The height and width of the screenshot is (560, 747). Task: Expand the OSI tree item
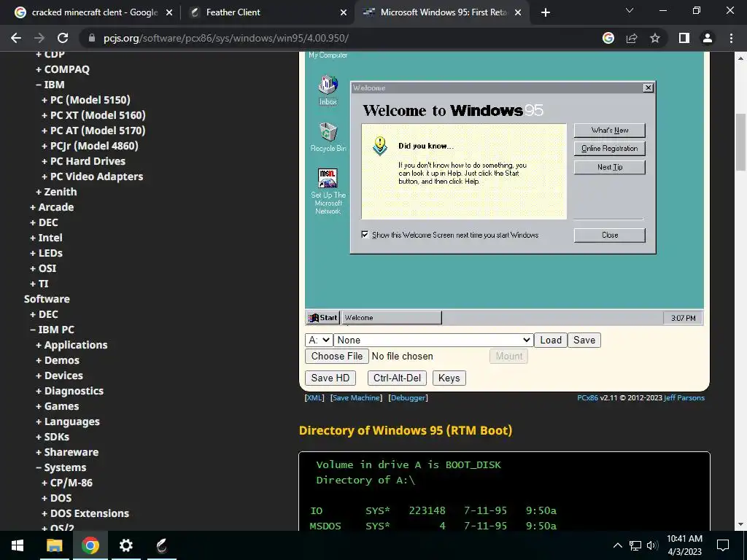(43, 268)
